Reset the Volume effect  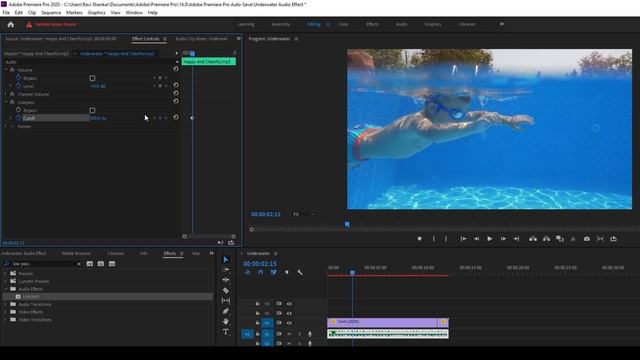[176, 69]
